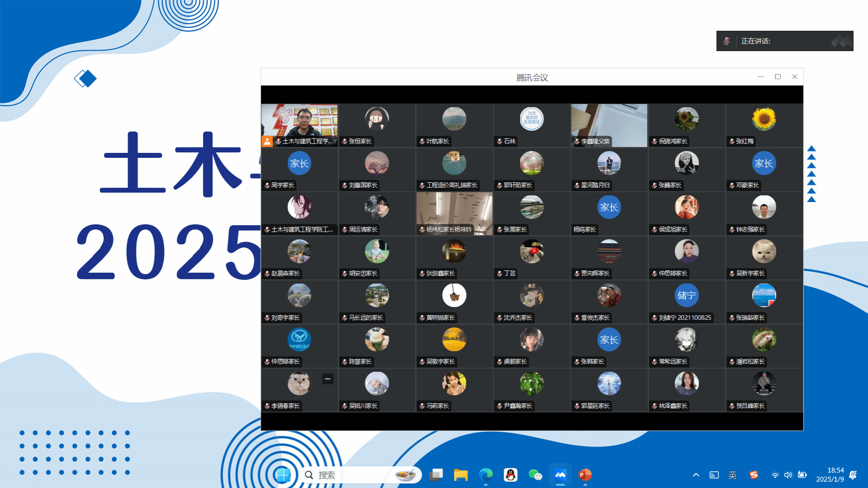
Task: Open the Windows Start menu
Action: coord(283,475)
